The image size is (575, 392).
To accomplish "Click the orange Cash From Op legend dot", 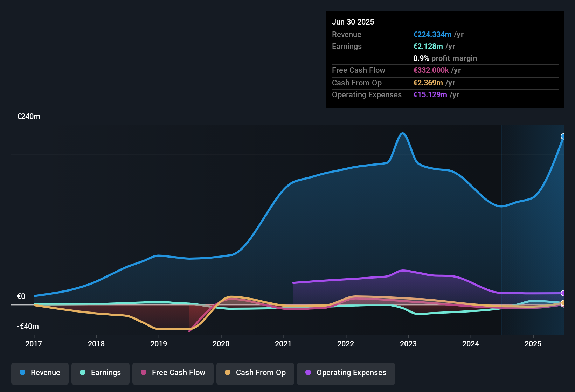I will pyautogui.click(x=227, y=373).
